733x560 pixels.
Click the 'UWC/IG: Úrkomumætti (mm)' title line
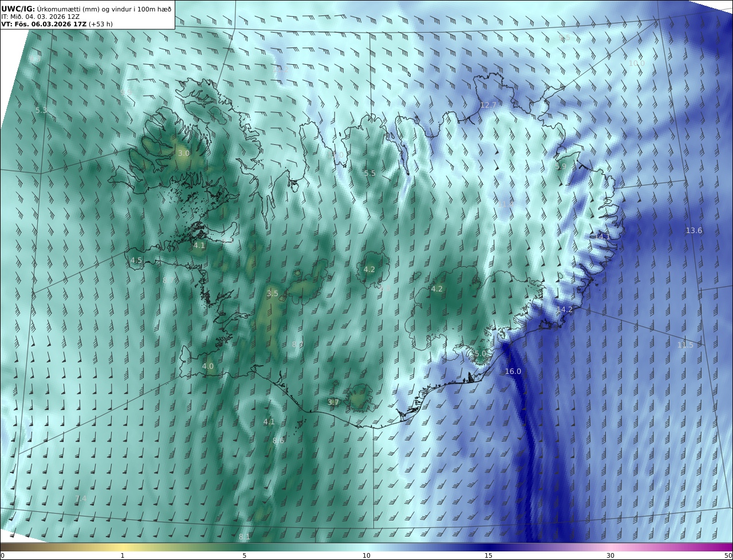pos(86,9)
